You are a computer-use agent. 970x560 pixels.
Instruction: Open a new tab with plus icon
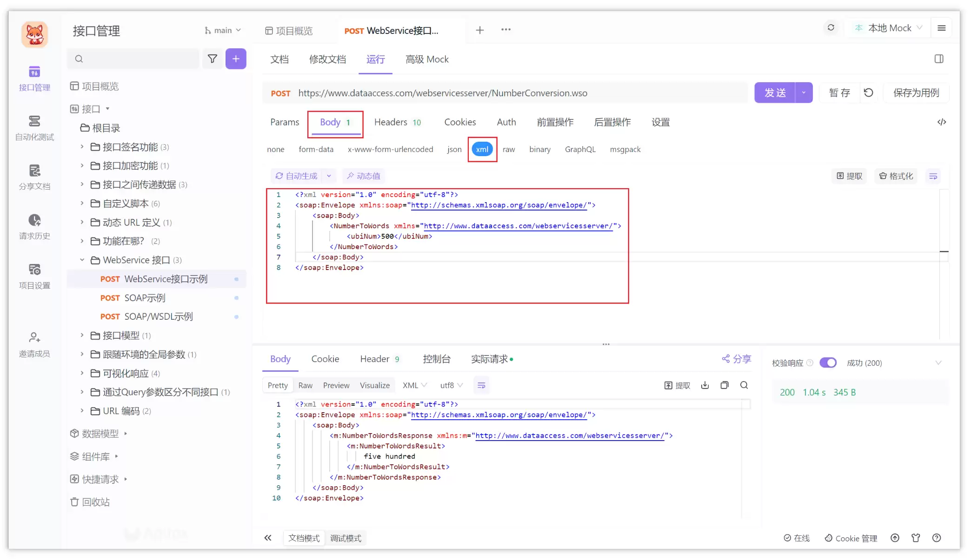(x=480, y=30)
